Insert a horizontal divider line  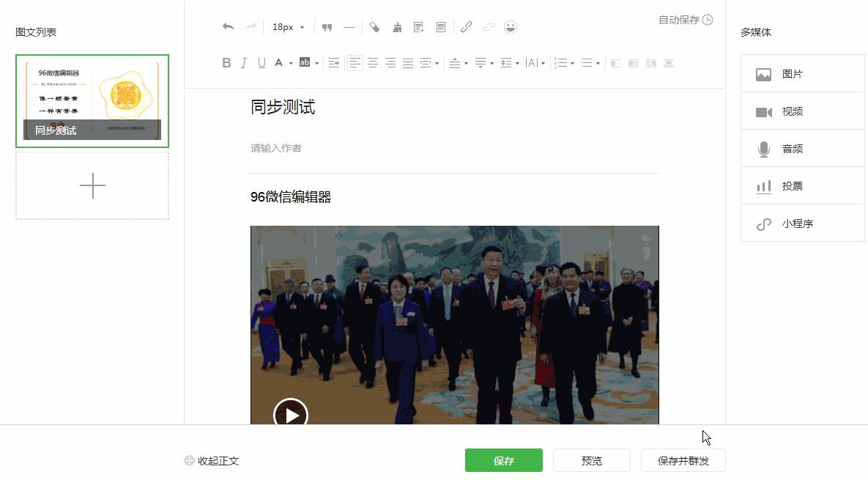tap(349, 27)
